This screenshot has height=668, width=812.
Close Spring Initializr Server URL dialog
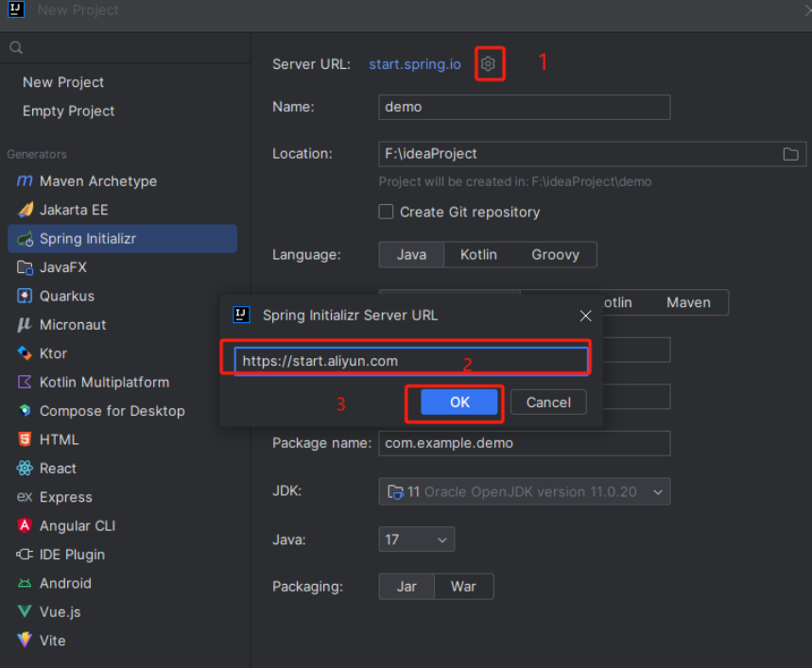[x=585, y=316]
